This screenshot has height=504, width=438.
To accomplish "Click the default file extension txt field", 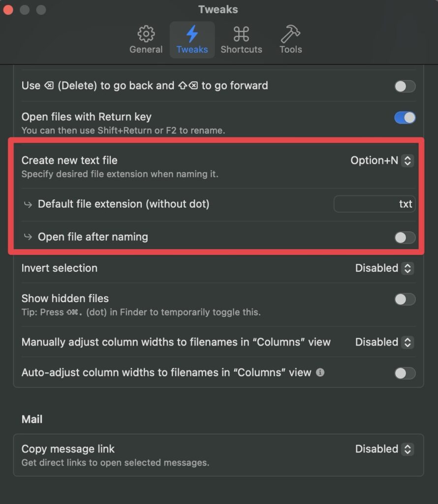I will [375, 204].
